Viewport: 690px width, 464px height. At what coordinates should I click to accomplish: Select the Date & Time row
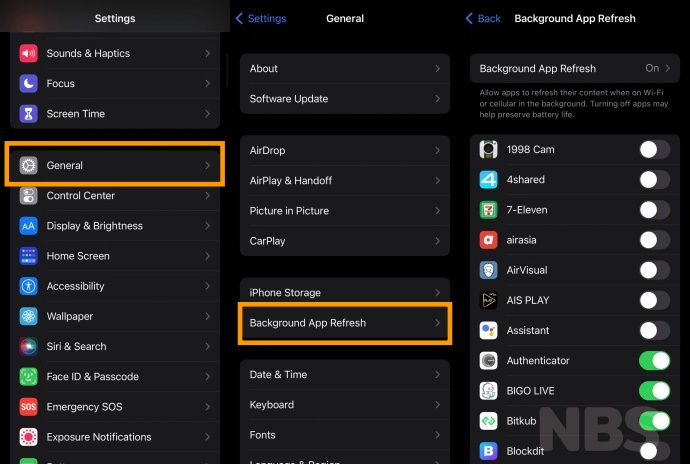(x=345, y=375)
